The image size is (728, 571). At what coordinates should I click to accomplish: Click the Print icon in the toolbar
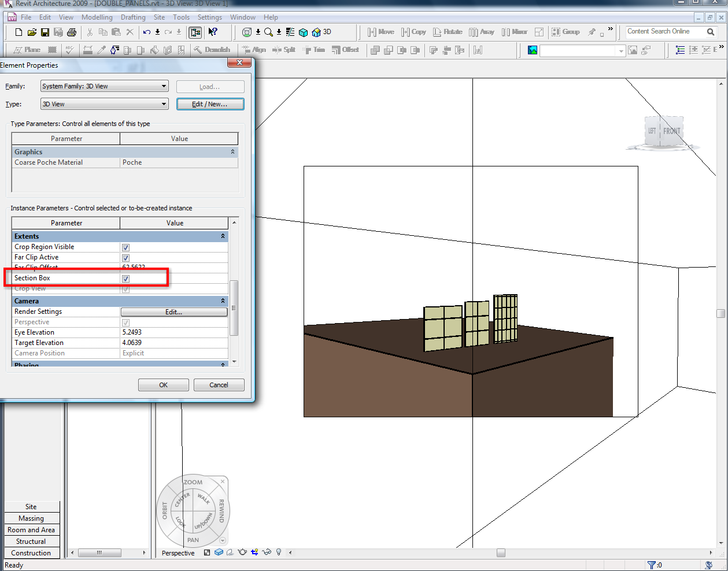tap(71, 32)
